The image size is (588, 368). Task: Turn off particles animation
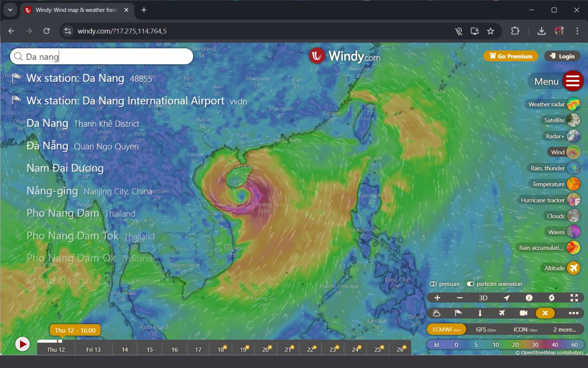pyautogui.click(x=471, y=284)
